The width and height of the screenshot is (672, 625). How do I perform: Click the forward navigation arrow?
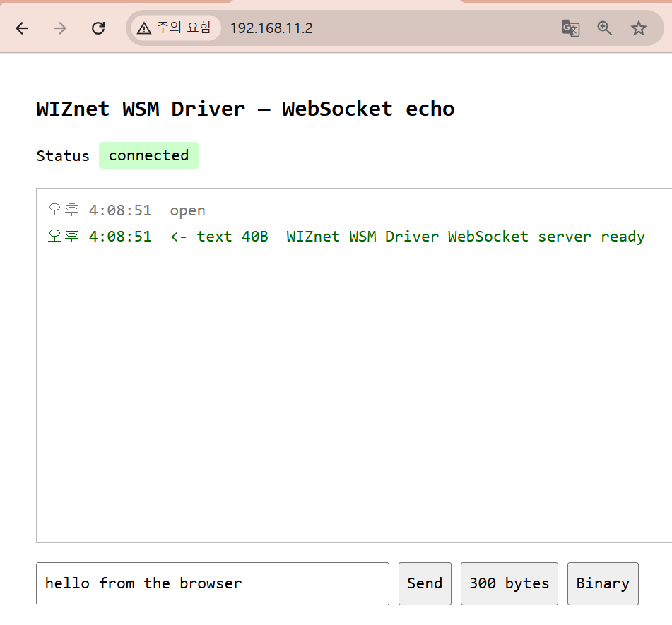pos(60,28)
